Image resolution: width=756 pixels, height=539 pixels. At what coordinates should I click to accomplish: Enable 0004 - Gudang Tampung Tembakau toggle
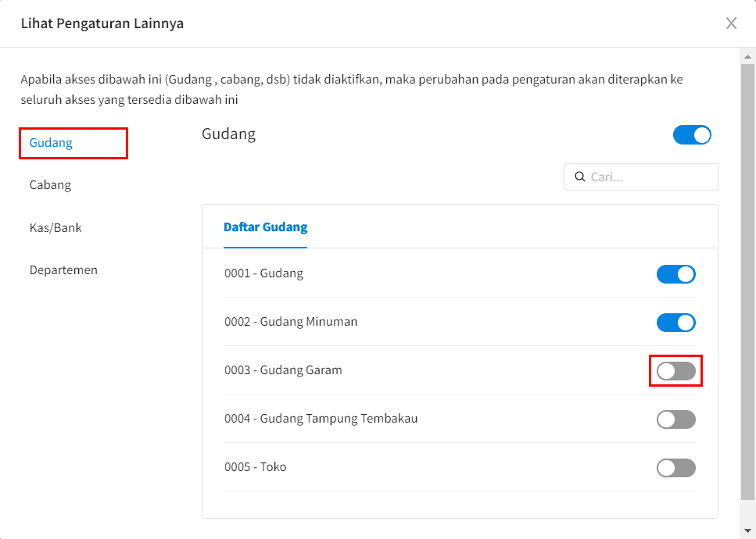click(x=676, y=419)
